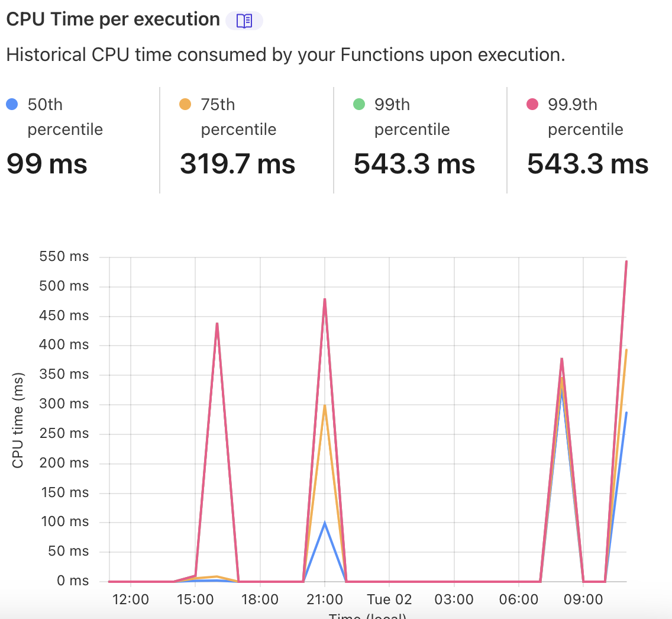Open the CPU Time documentation book icon
This screenshot has width=672, height=619.
point(244,20)
